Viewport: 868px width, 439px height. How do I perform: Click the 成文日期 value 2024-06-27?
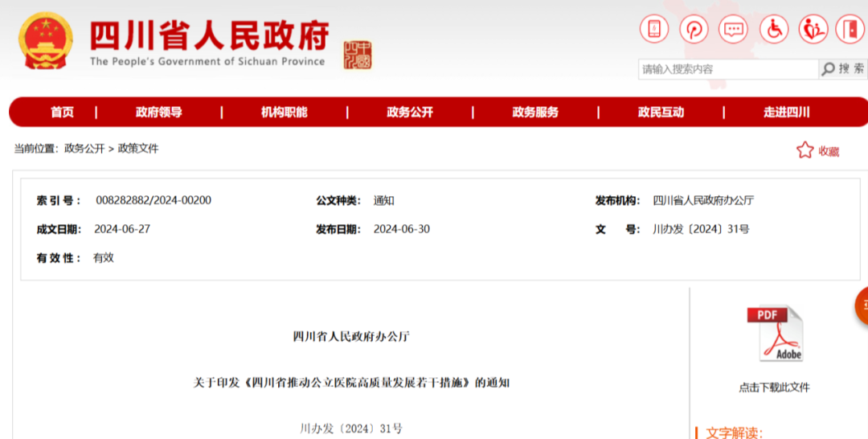tap(122, 229)
